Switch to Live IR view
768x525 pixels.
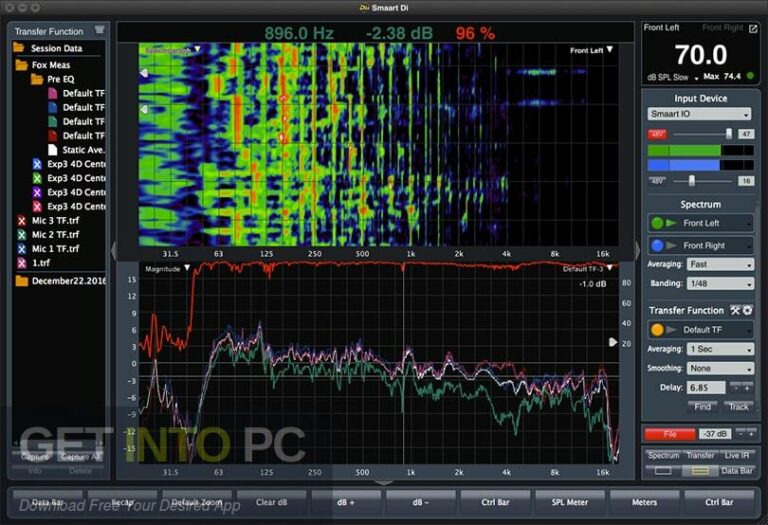tap(737, 455)
